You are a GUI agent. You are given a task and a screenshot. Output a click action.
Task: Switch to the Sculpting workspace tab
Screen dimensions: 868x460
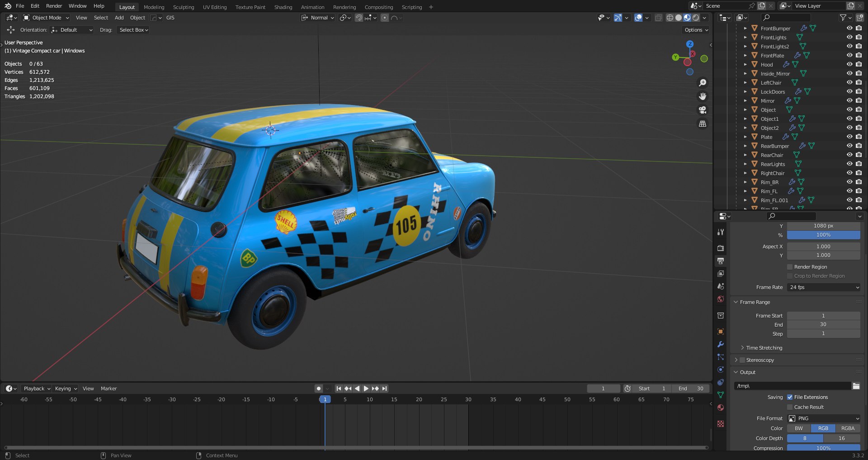click(x=184, y=7)
